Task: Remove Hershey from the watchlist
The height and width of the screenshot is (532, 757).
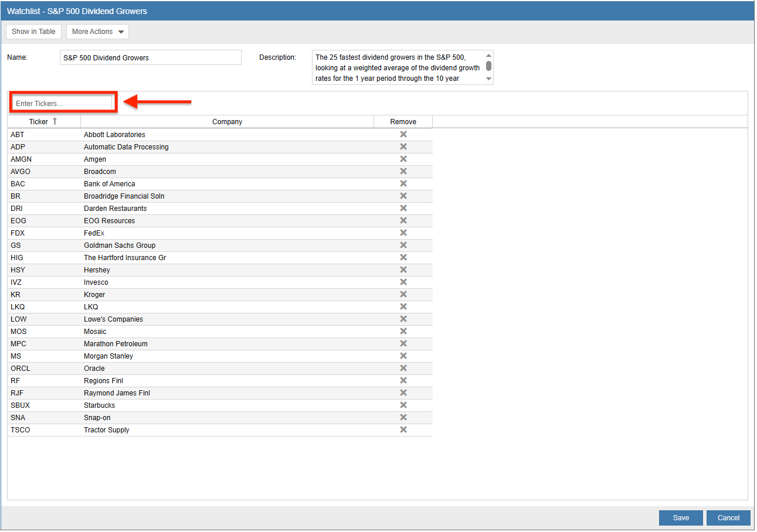Action: 403,270
